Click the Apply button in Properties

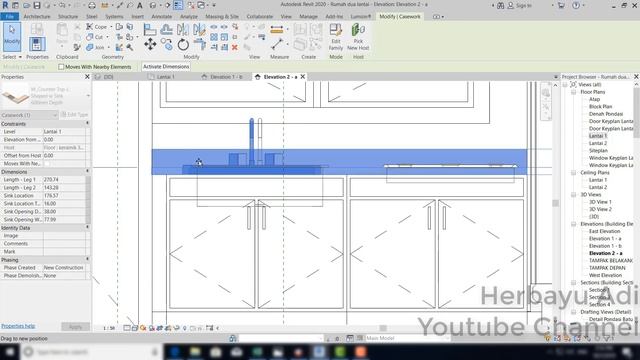75,327
